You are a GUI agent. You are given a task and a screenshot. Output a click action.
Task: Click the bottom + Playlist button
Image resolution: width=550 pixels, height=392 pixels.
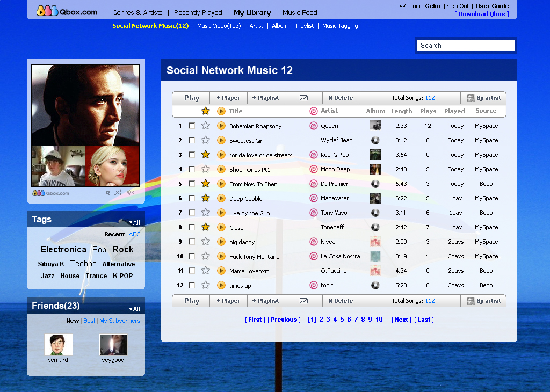tap(266, 301)
